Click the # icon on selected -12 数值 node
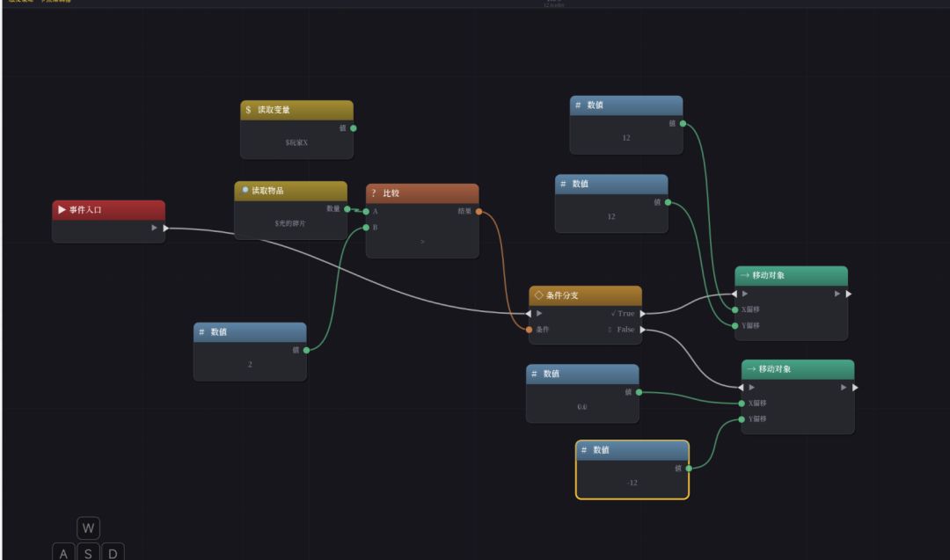This screenshot has height=560, width=950. pos(584,450)
